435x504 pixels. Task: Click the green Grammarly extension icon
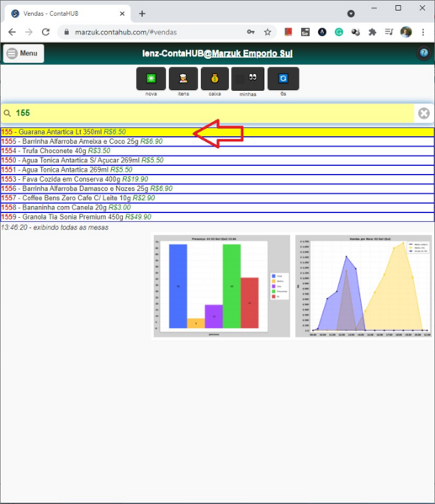[339, 32]
